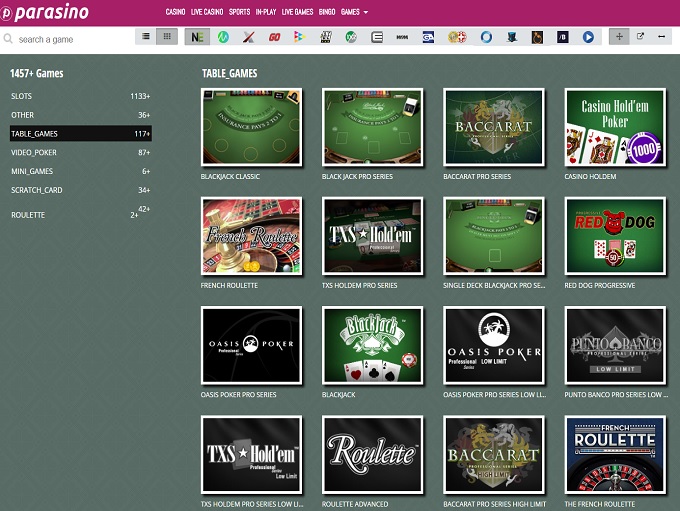Open the Live Casino menu item
Screen dimensions: 680x511
pos(208,12)
